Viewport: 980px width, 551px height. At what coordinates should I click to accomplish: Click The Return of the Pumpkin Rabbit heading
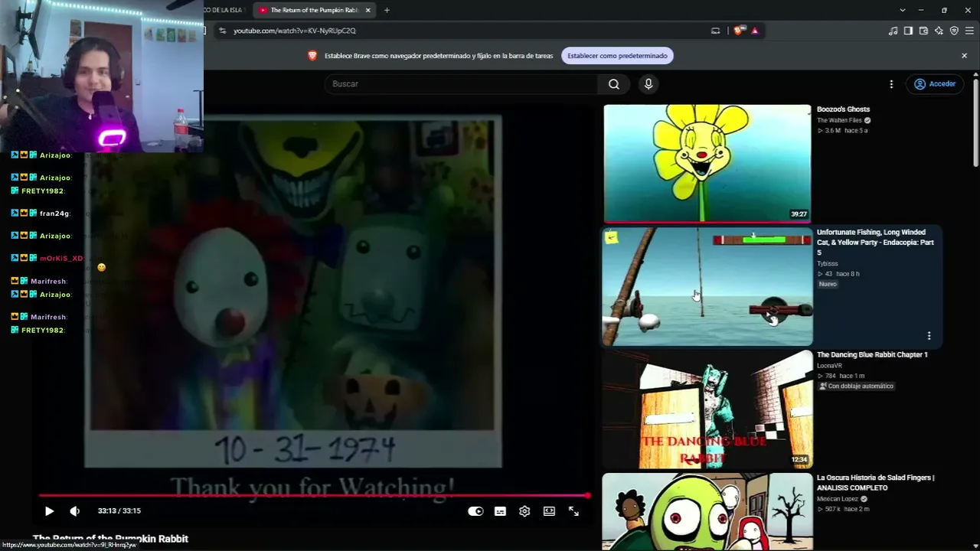pyautogui.click(x=110, y=539)
